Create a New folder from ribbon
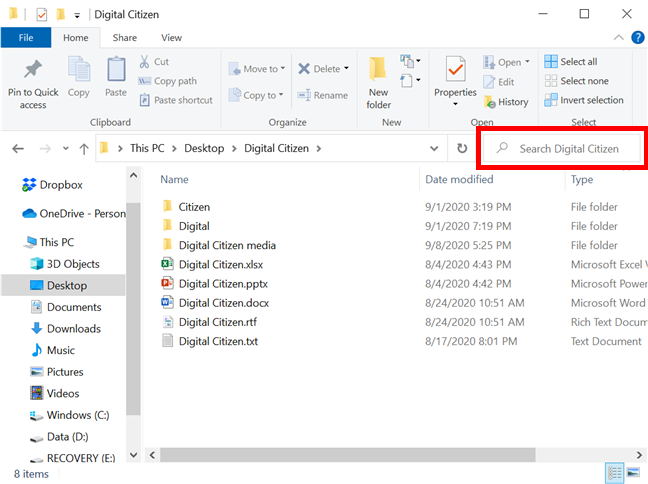This screenshot has height=484, width=648. pos(378,83)
